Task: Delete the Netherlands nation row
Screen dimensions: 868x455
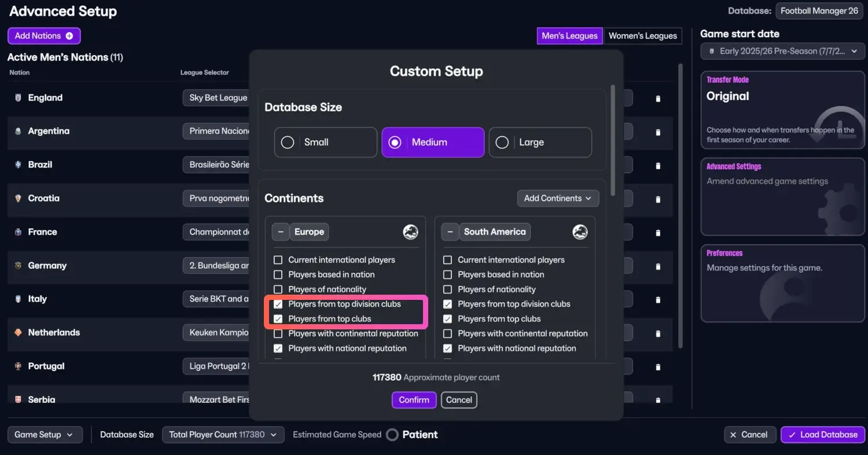Action: pos(658,333)
